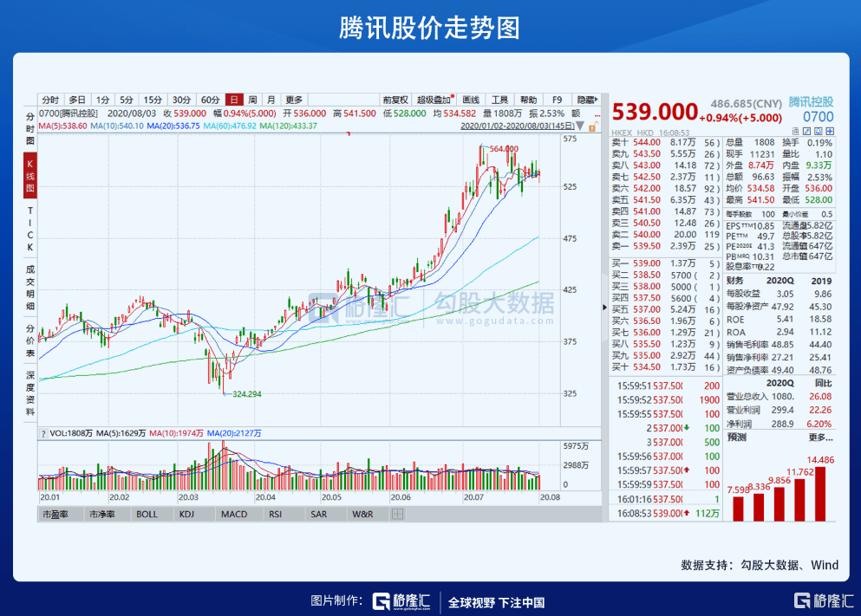Toggle the 隐藏 panel hide button
The image size is (861, 616).
point(586,100)
